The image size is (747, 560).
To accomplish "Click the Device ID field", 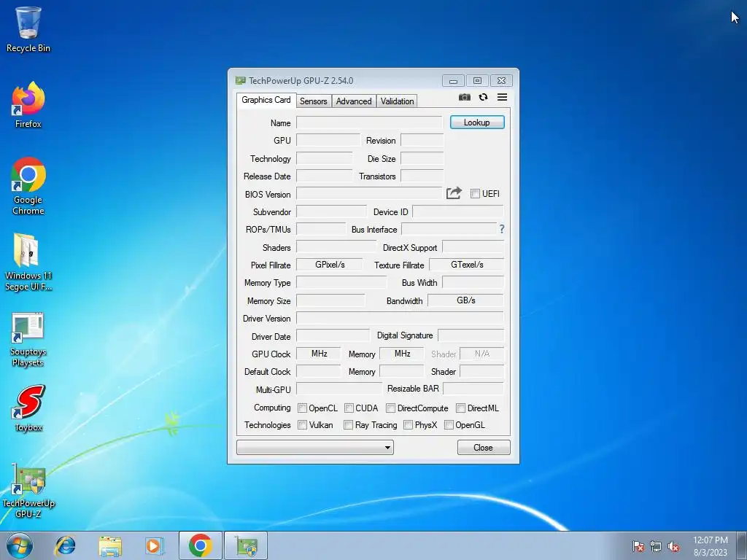I will point(458,211).
